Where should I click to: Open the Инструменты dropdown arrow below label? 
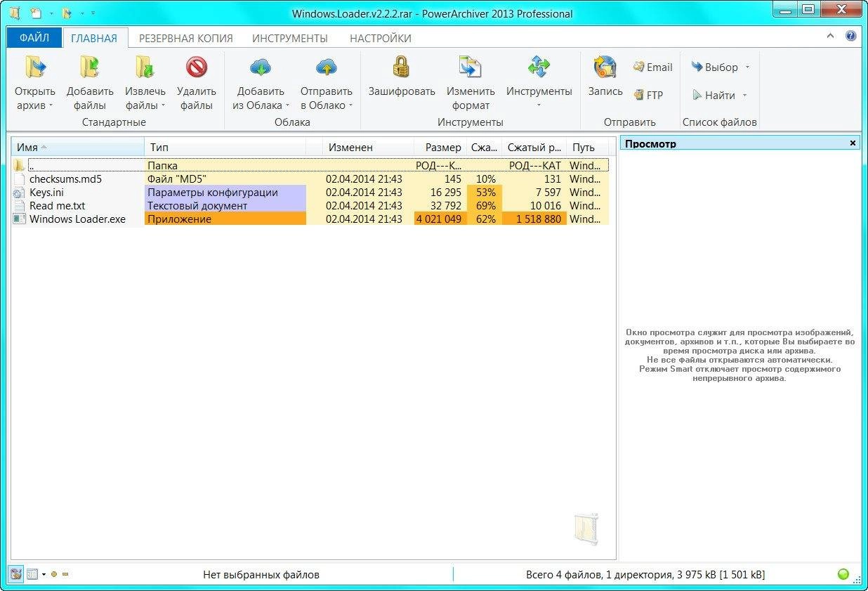pos(539,106)
